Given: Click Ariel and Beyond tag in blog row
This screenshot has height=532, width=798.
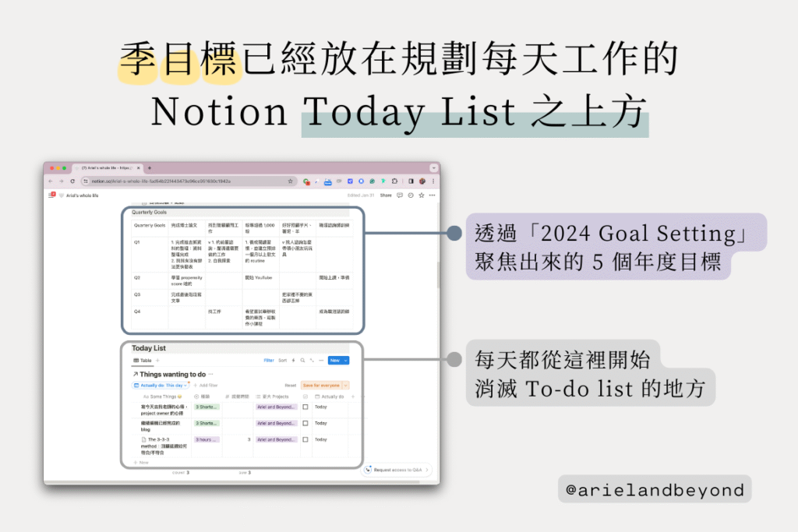Looking at the screenshot, I should (276, 423).
